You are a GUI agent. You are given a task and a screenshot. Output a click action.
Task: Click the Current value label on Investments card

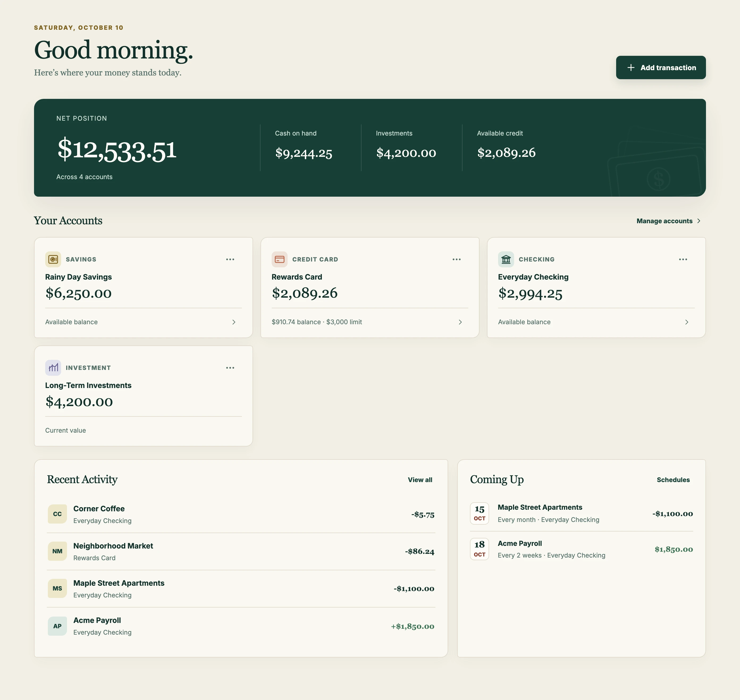66,431
